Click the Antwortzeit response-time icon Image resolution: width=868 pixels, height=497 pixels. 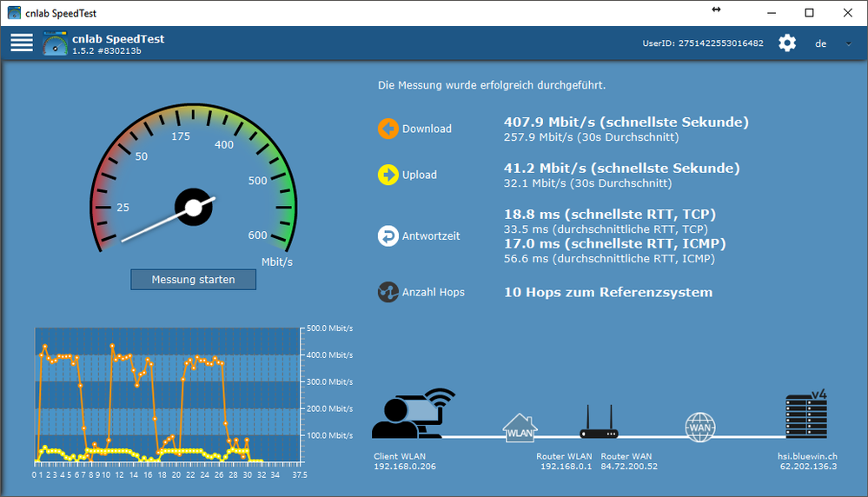pyautogui.click(x=388, y=235)
